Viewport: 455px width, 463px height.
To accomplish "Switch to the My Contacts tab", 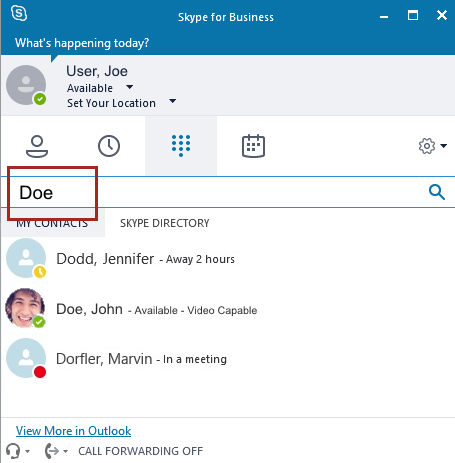I will pos(52,223).
